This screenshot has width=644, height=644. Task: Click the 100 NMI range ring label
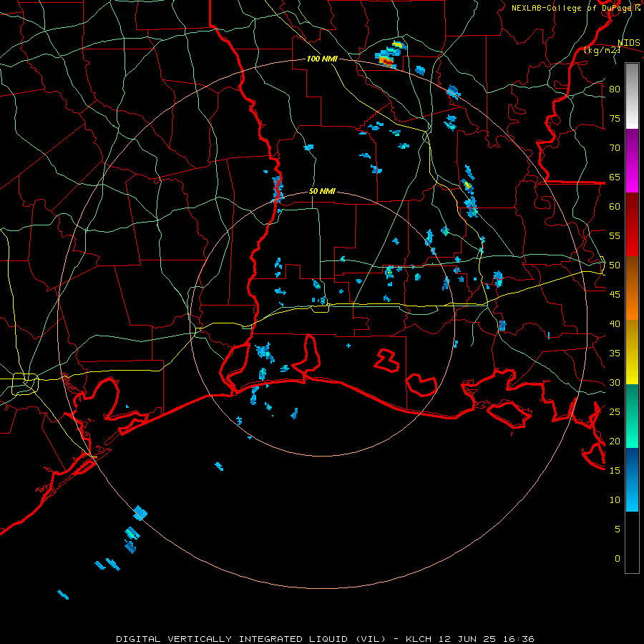coord(322,59)
